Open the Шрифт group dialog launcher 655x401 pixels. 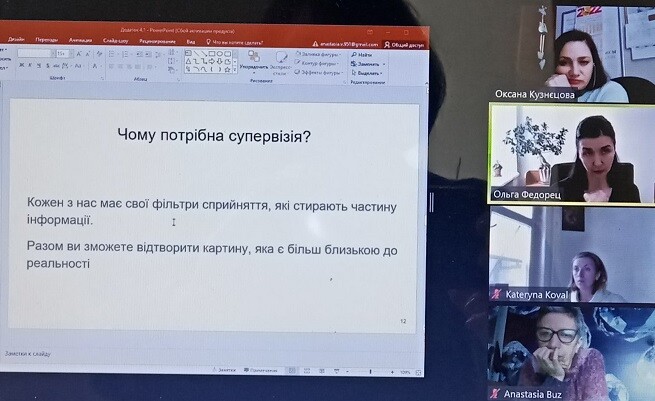pos(102,79)
